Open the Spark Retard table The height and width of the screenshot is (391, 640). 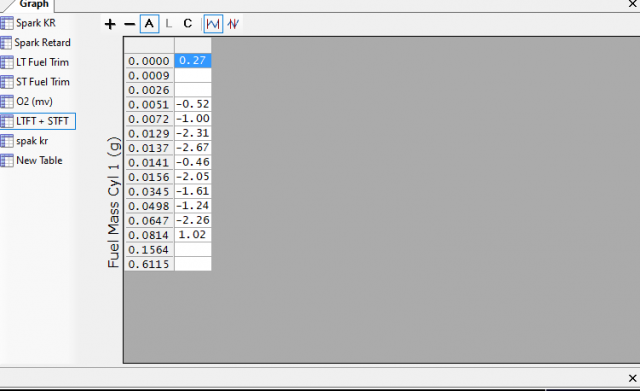click(x=42, y=42)
